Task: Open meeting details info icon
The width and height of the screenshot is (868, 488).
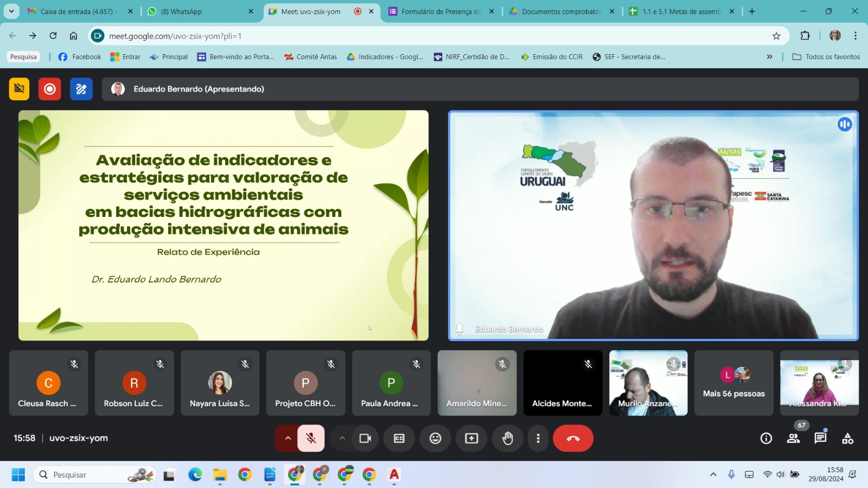Action: pos(766,438)
